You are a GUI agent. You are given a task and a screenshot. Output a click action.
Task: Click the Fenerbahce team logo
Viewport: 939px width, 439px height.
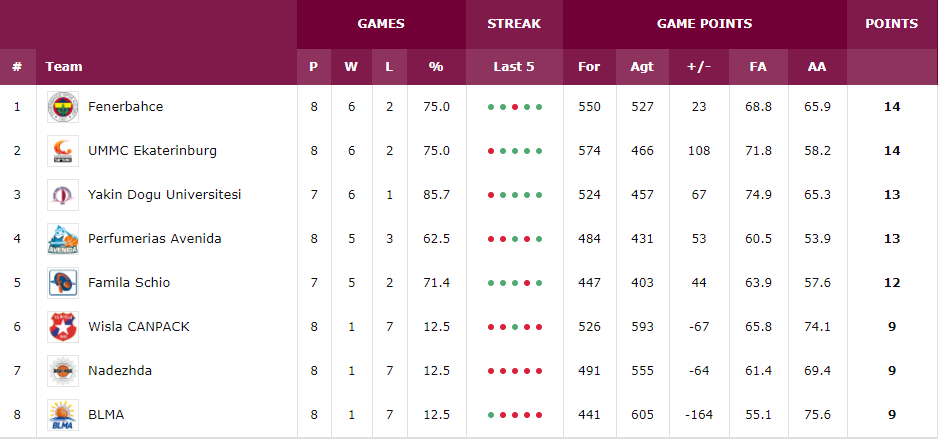pos(63,107)
